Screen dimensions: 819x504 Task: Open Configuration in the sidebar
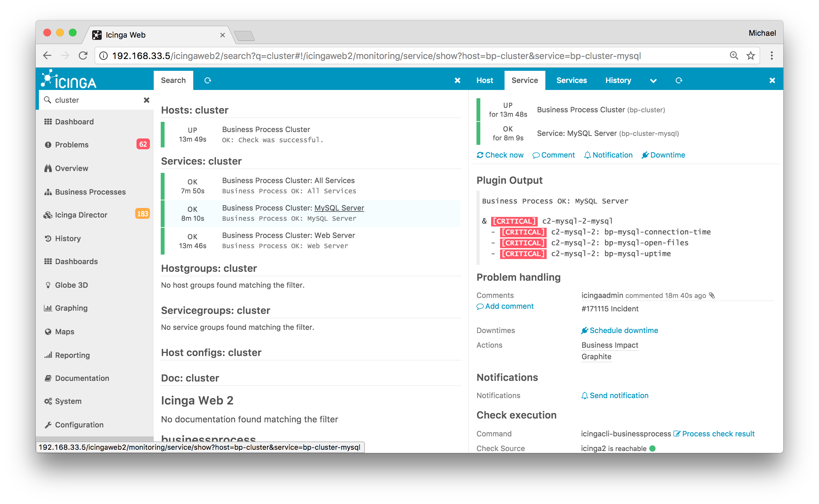pos(95,425)
